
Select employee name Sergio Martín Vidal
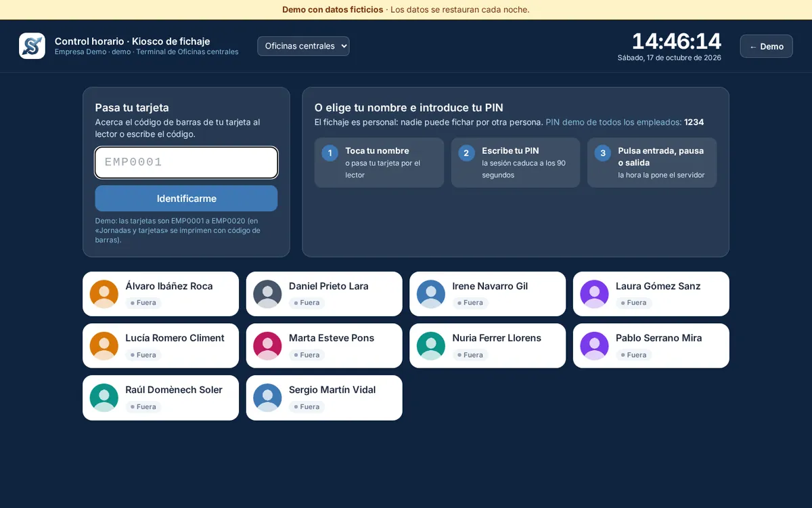click(332, 389)
